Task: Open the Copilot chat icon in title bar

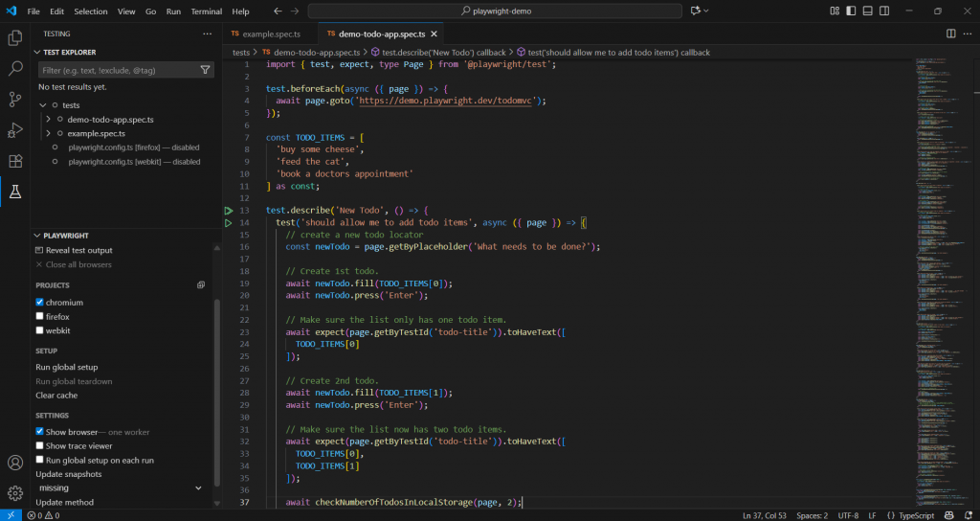Action: click(695, 11)
